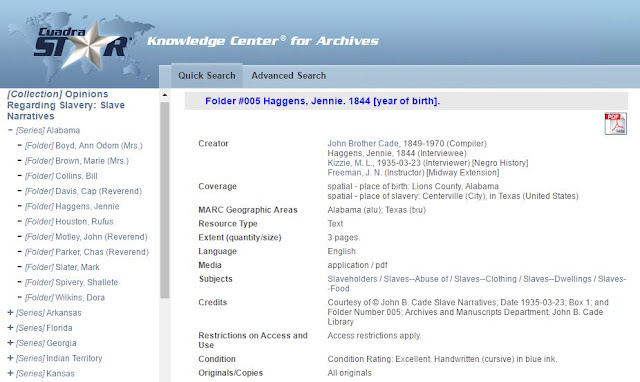Click the Slaveholders subject entry
This screenshot has width=640, height=382.
tap(352, 279)
